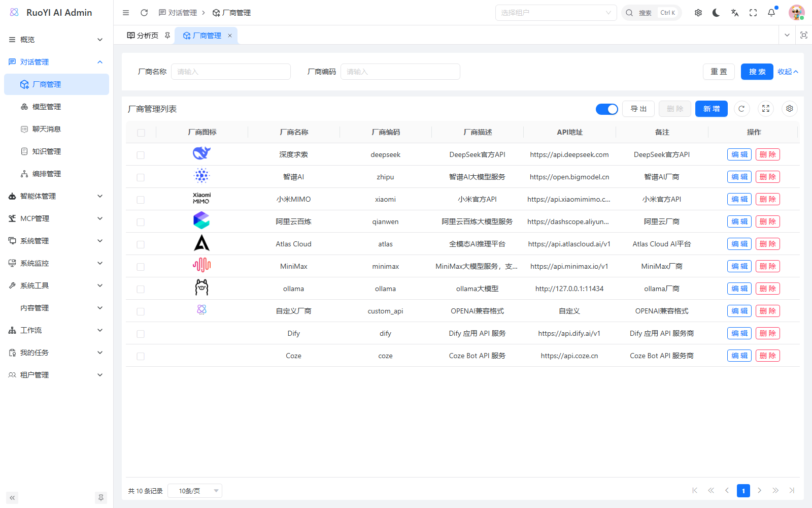Tick the Atlas Cloud row checkbox
The image size is (812, 508).
(x=141, y=244)
